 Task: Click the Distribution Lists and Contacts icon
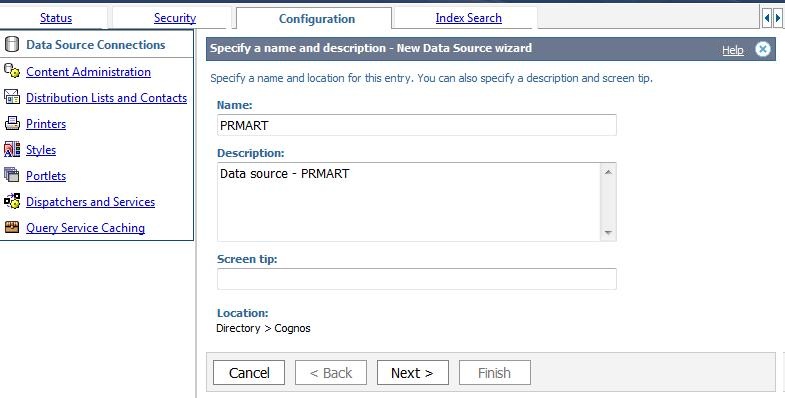point(12,97)
